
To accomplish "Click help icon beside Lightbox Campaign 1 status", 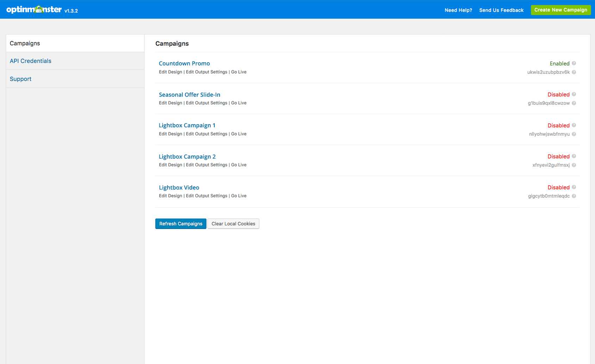I will pyautogui.click(x=574, y=125).
